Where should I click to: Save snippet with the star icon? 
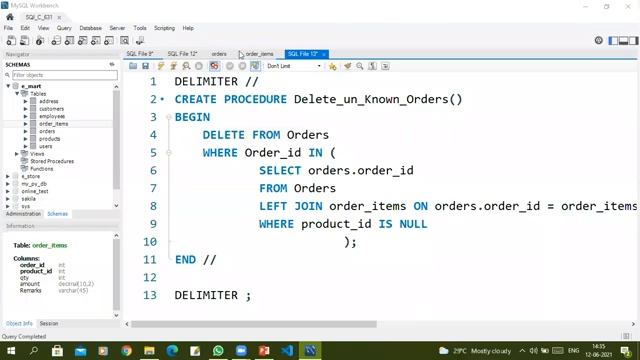click(332, 66)
